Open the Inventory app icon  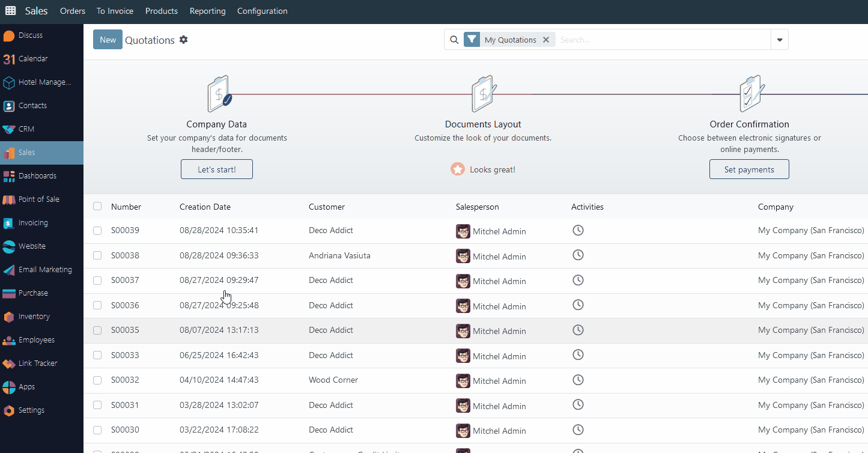click(9, 317)
